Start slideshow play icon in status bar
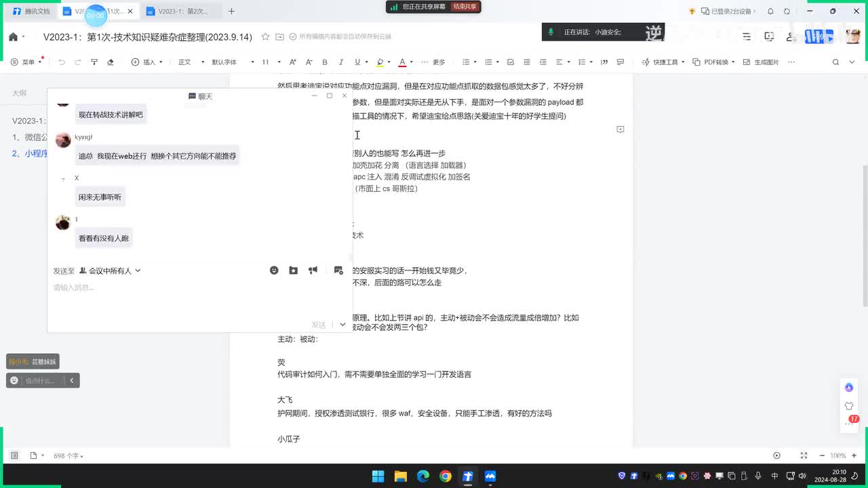The image size is (868, 488). 776,455
